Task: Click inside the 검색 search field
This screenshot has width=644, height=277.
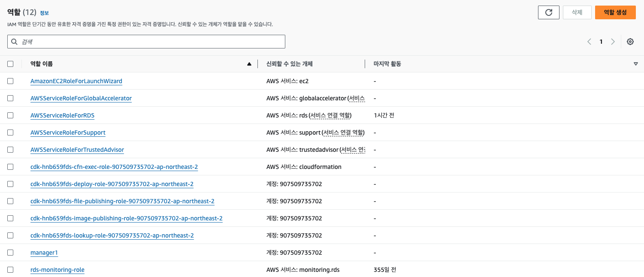Action: [x=146, y=41]
